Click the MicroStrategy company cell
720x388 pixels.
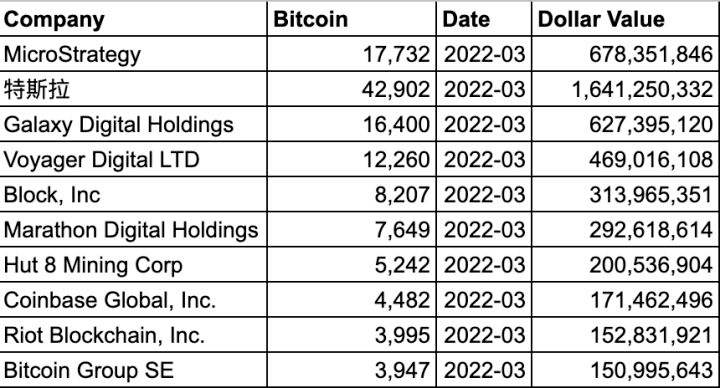(x=133, y=54)
